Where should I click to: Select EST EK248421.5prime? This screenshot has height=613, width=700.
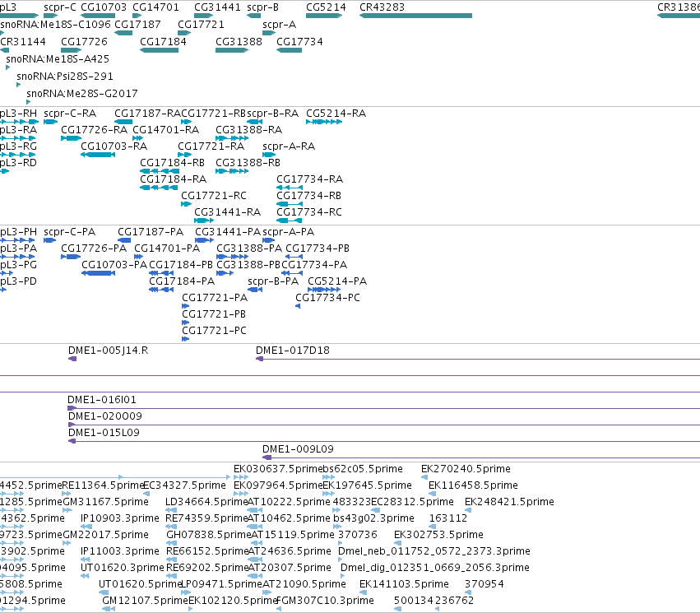click(x=468, y=510)
